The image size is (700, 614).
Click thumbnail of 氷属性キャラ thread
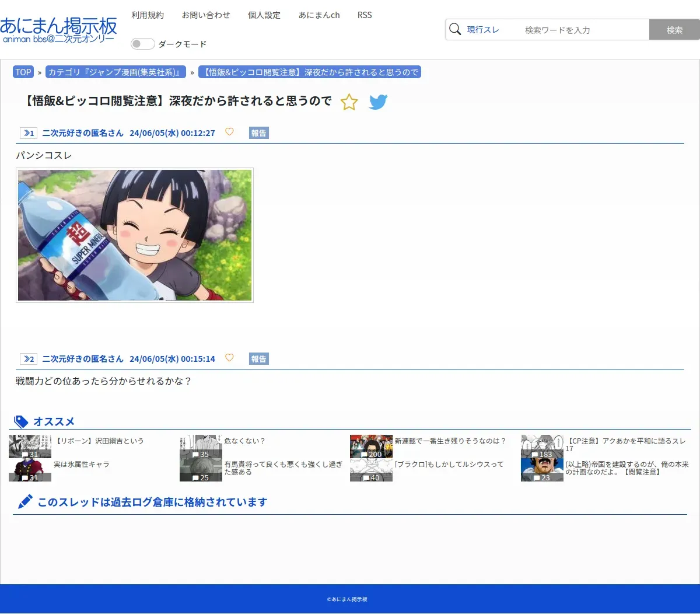[x=30, y=470]
